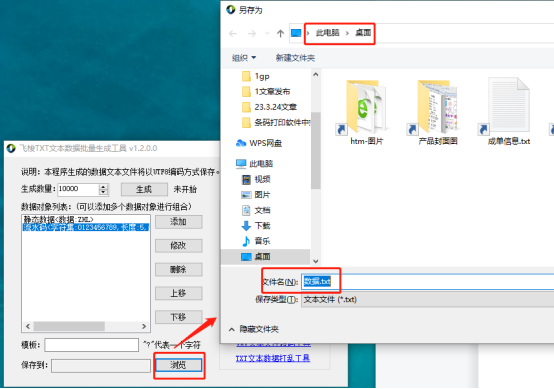
Task: Open 音乐 library in navigation pane
Action: (256, 241)
